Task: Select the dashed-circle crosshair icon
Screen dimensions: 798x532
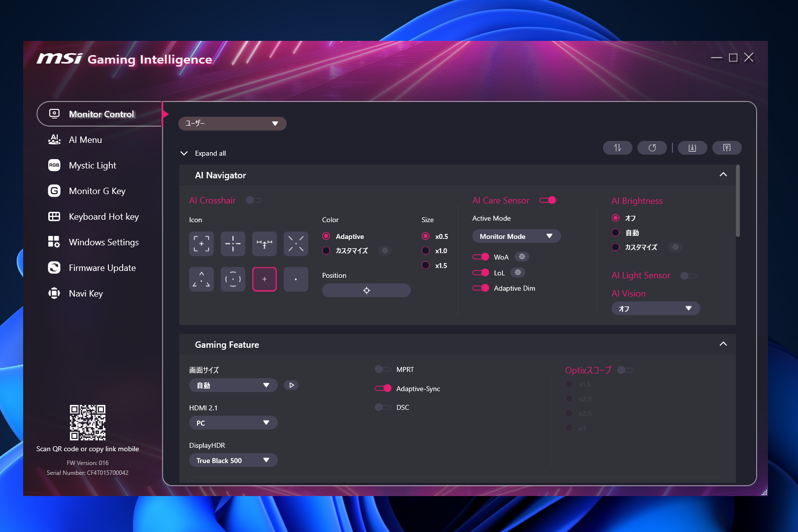Action: [x=233, y=279]
